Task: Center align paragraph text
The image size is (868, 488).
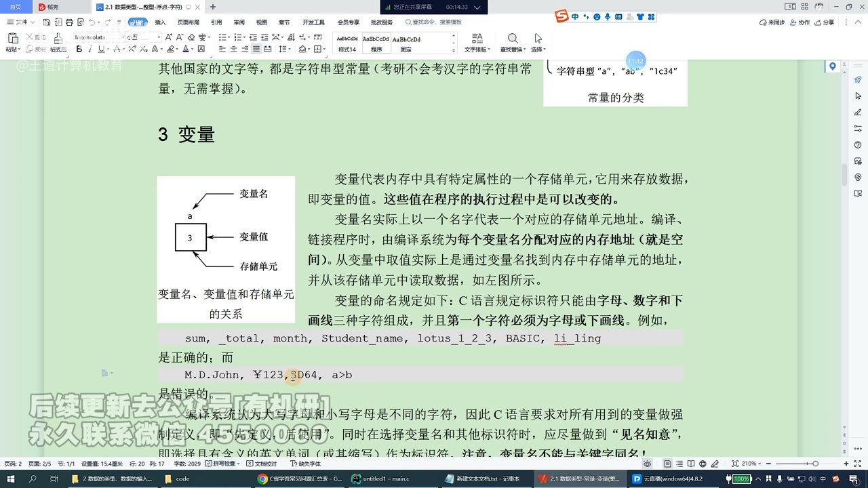Action: 234,49
